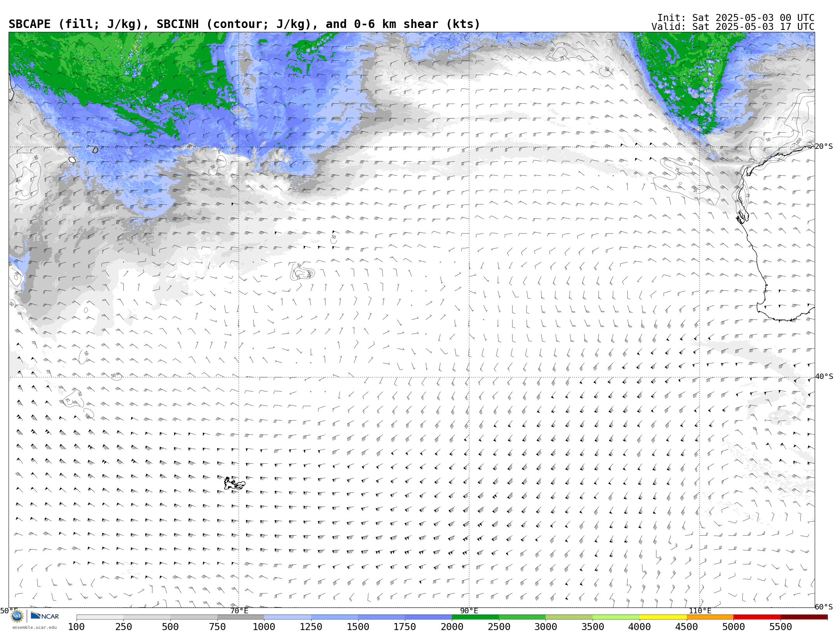The image size is (840, 632).
Task: Click the 750 colorbar tick label
Action: (217, 627)
